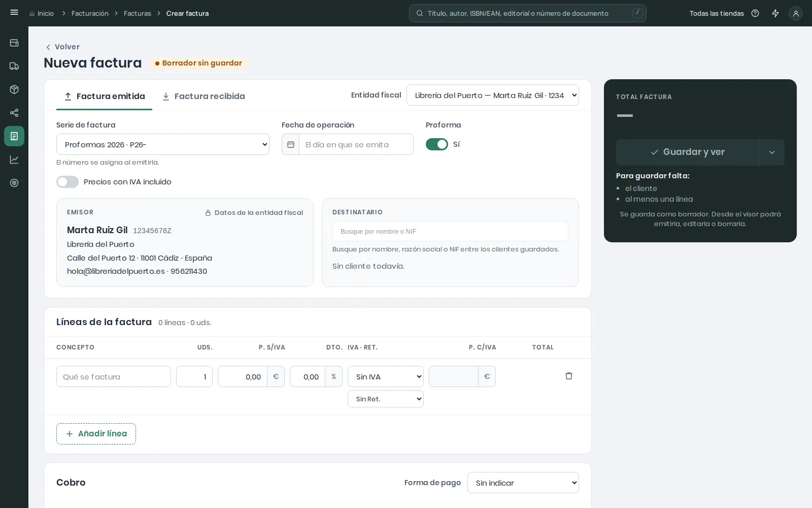812x508 pixels.
Task: Switch to Factura recibida tab
Action: [x=203, y=96]
